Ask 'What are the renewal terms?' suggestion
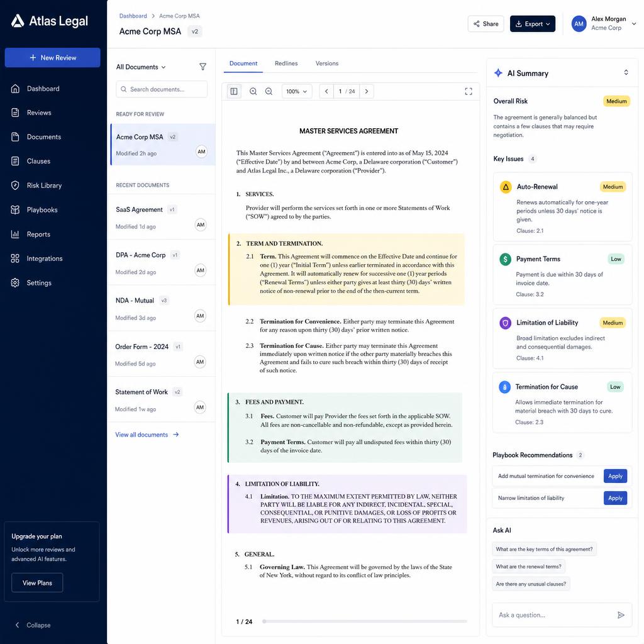The width and height of the screenshot is (644, 644). [528, 567]
